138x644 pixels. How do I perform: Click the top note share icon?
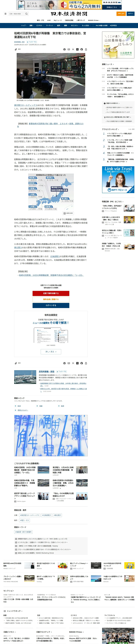[73, 49]
